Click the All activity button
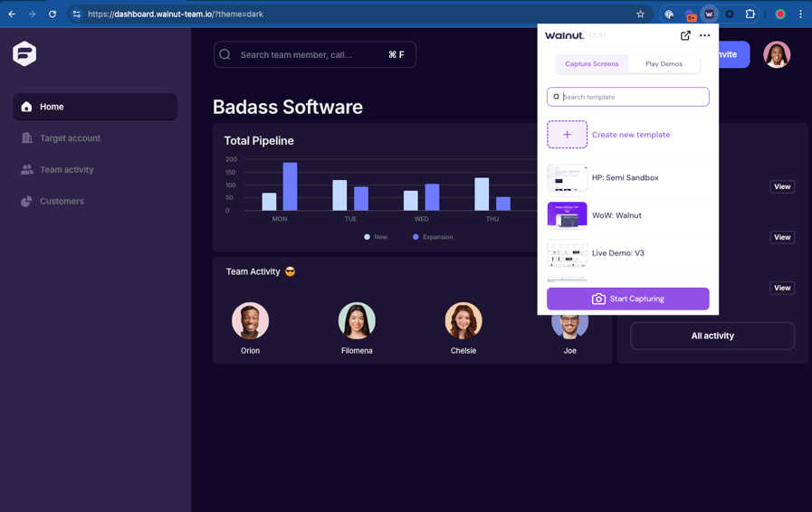Screen dimensions: 812x512 click(712, 336)
